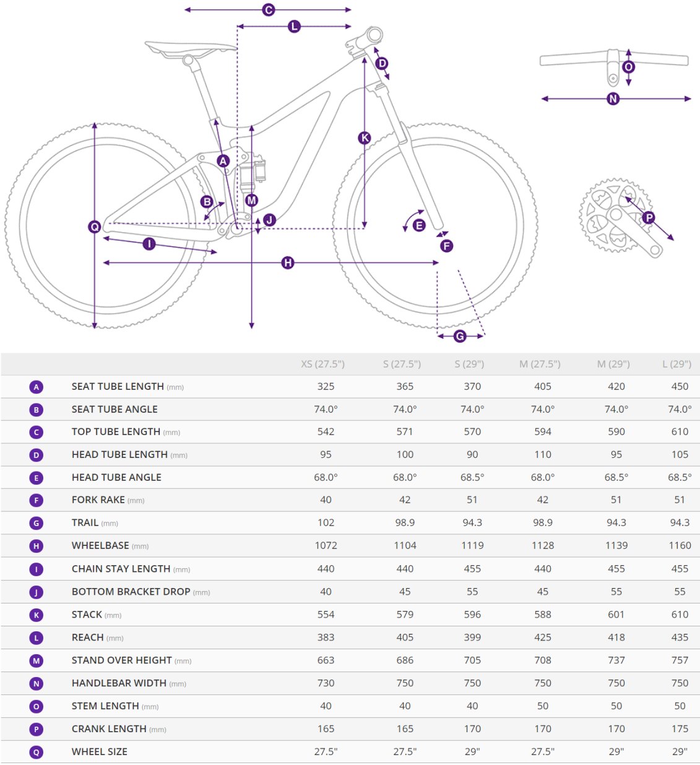Click the REACH row label

(87, 637)
